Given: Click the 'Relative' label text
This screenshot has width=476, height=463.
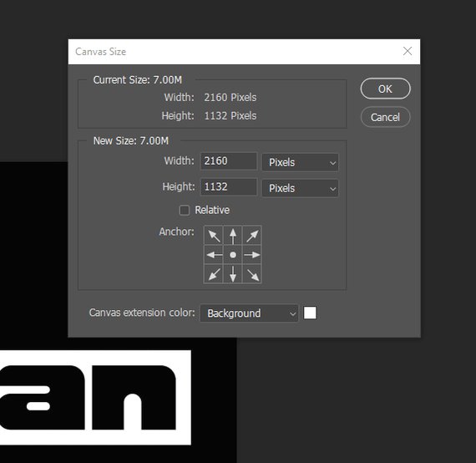Looking at the screenshot, I should click(x=212, y=210).
